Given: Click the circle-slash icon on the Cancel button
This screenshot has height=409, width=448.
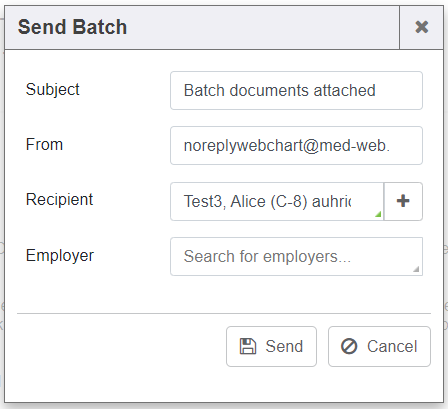Looking at the screenshot, I should click(349, 346).
